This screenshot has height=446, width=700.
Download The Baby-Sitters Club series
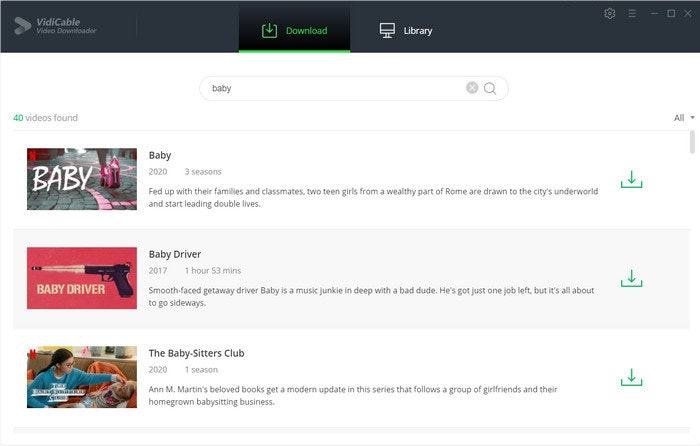point(631,377)
